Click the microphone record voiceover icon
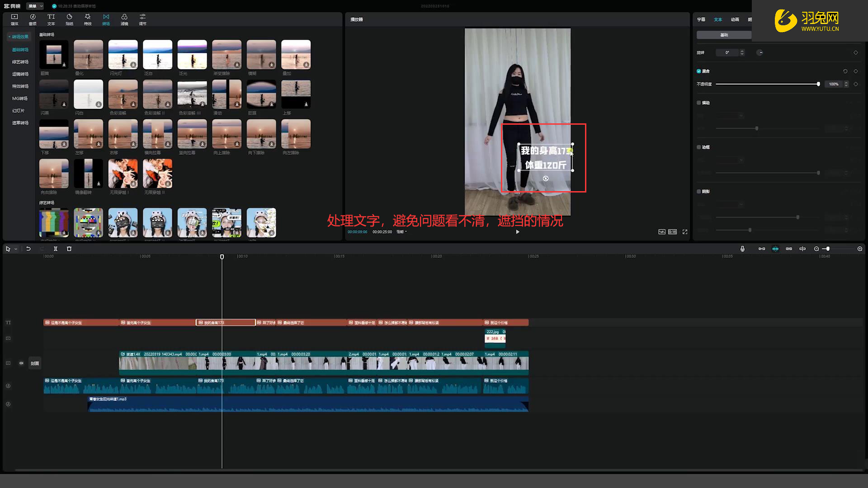The width and height of the screenshot is (868, 488). [742, 249]
